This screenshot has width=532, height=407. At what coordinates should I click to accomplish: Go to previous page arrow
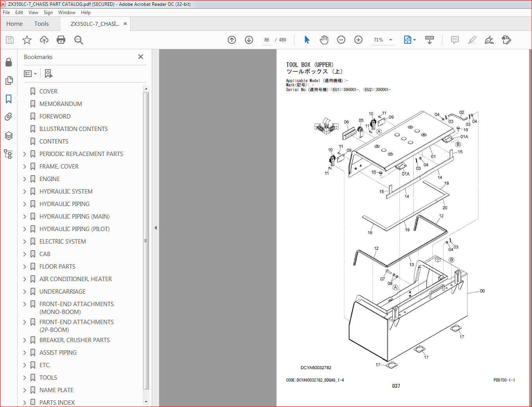[x=232, y=40]
